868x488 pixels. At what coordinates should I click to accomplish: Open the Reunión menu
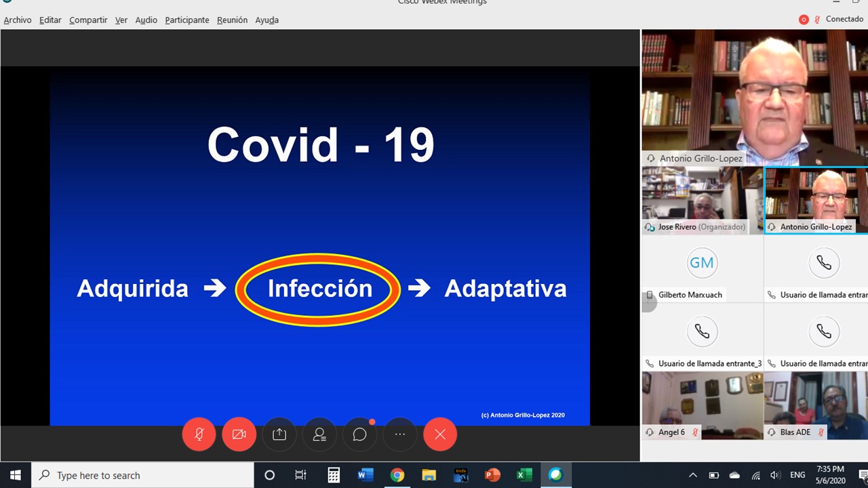point(232,20)
